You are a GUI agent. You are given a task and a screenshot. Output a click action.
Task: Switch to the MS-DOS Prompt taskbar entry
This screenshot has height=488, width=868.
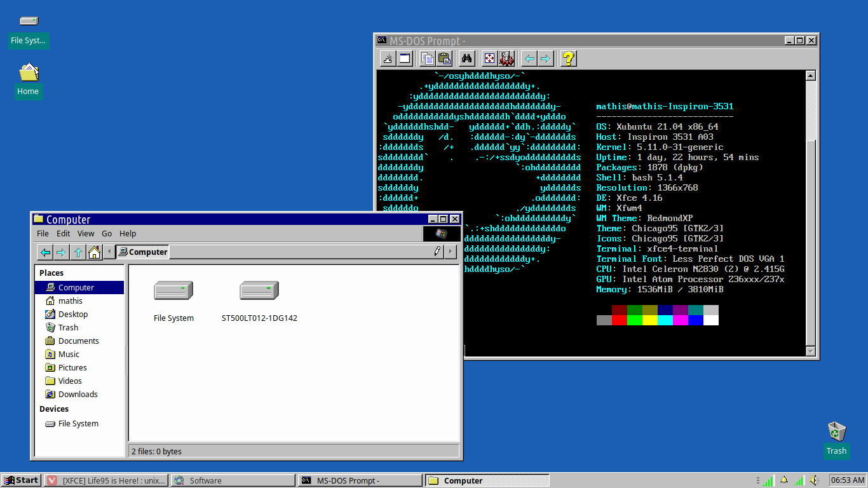[x=359, y=480]
